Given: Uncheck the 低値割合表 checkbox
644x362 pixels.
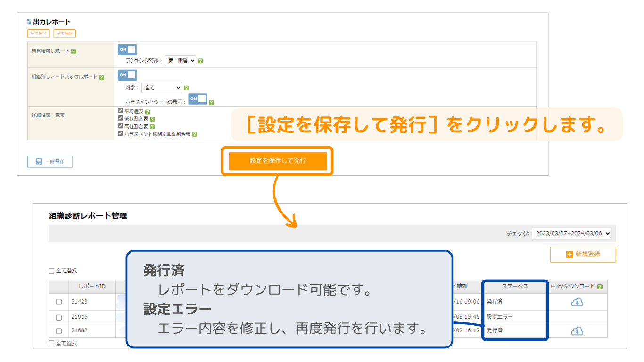Looking at the screenshot, I should [120, 119].
